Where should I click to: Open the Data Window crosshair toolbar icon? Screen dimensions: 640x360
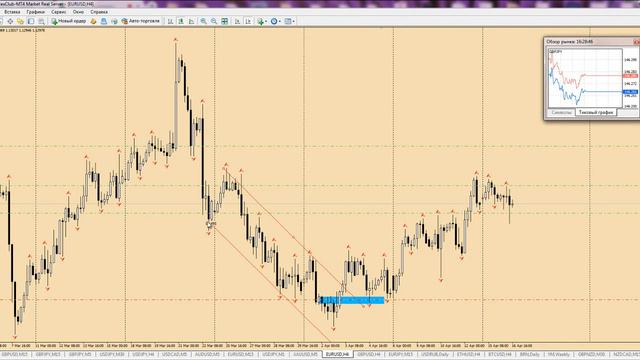[x=10, y=21]
